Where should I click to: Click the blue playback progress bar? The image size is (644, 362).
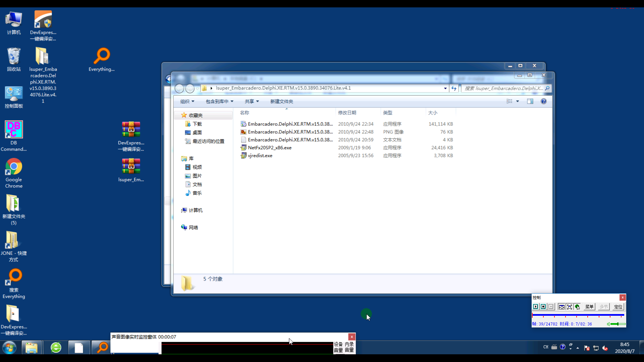(x=578, y=315)
